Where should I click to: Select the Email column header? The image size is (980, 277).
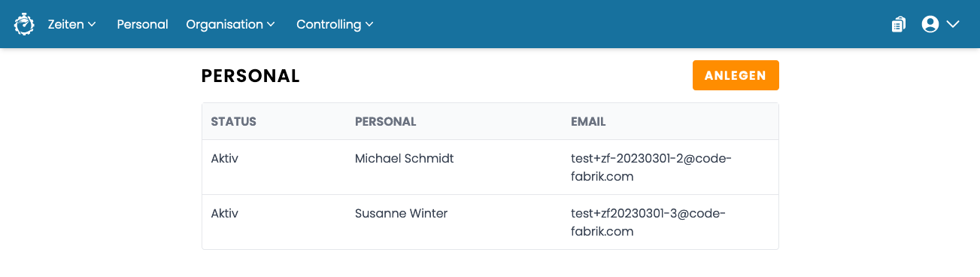pos(588,121)
